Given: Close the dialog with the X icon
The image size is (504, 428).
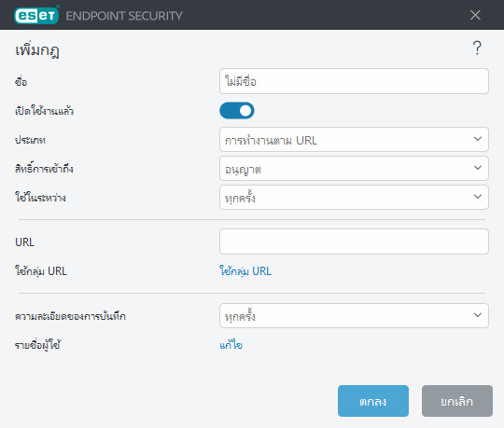Looking at the screenshot, I should [x=475, y=15].
